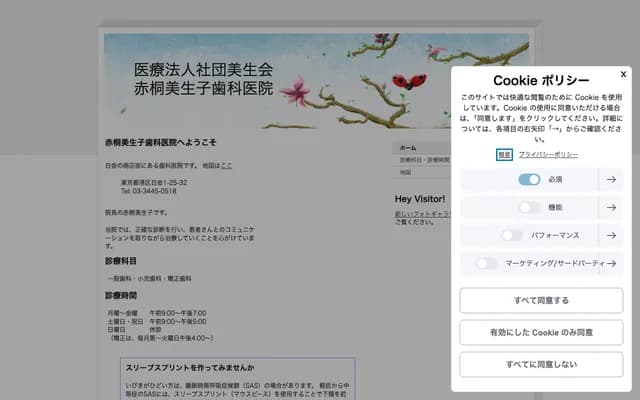Image resolution: width=640 pixels, height=400 pixels.
Task: Select the Tel: 03-3445-0518 text
Action: 149,191
